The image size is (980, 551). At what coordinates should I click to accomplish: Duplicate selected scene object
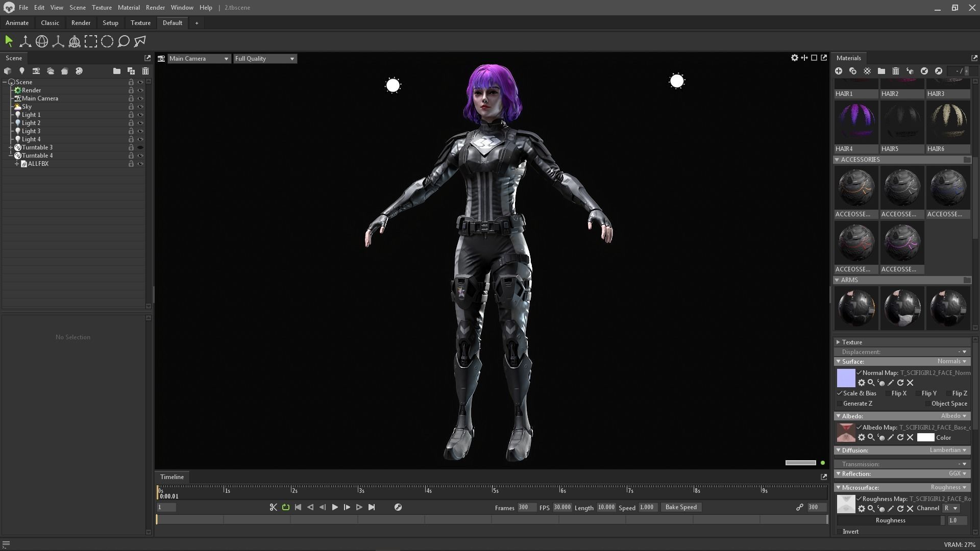(131, 71)
